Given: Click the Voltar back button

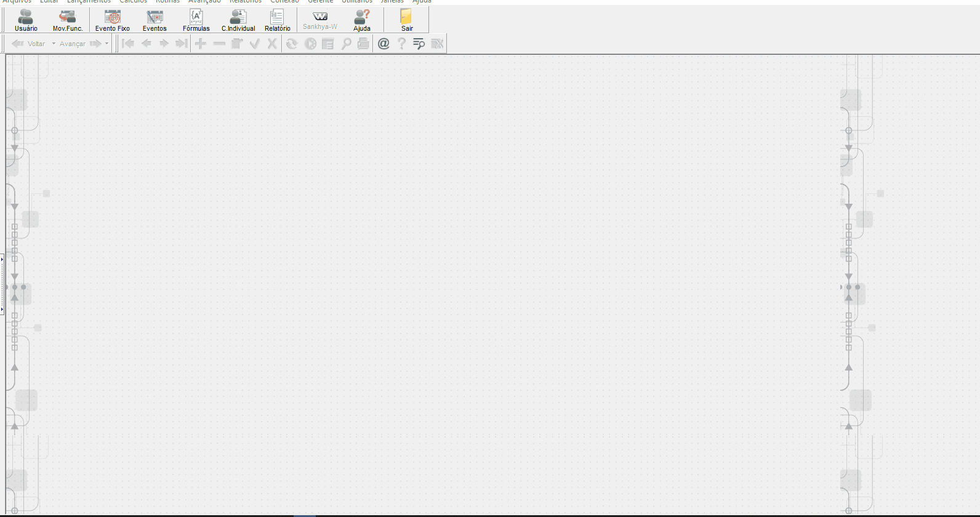Looking at the screenshot, I should pos(28,44).
